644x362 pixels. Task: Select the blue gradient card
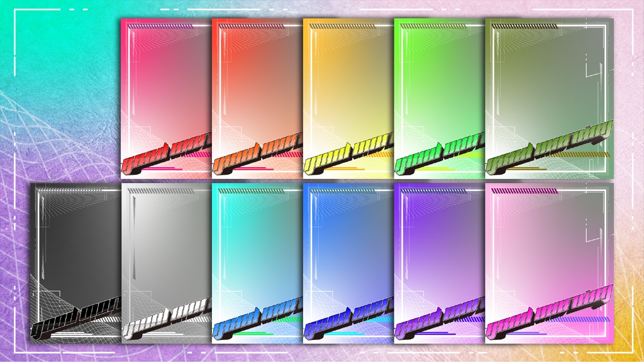tap(348, 263)
